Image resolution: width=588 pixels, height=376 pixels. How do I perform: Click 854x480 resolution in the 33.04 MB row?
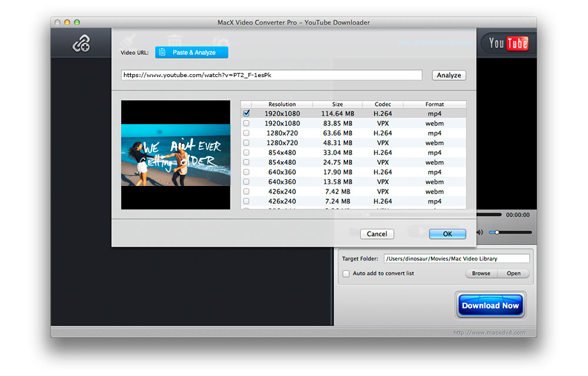(282, 152)
